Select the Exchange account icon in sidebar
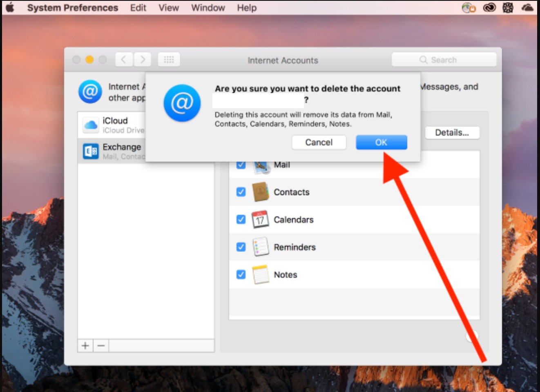This screenshot has height=392, width=540. click(x=91, y=151)
